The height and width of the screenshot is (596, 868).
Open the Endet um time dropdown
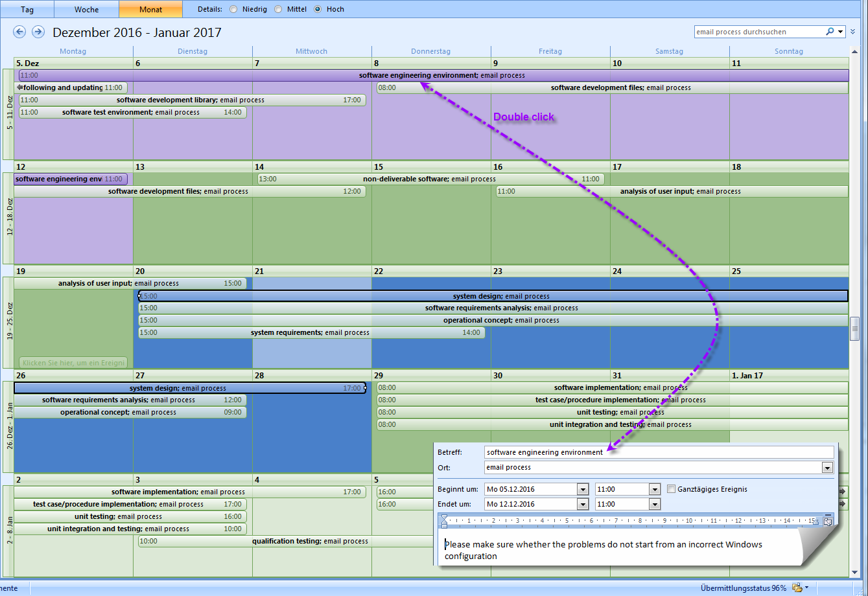click(x=655, y=504)
